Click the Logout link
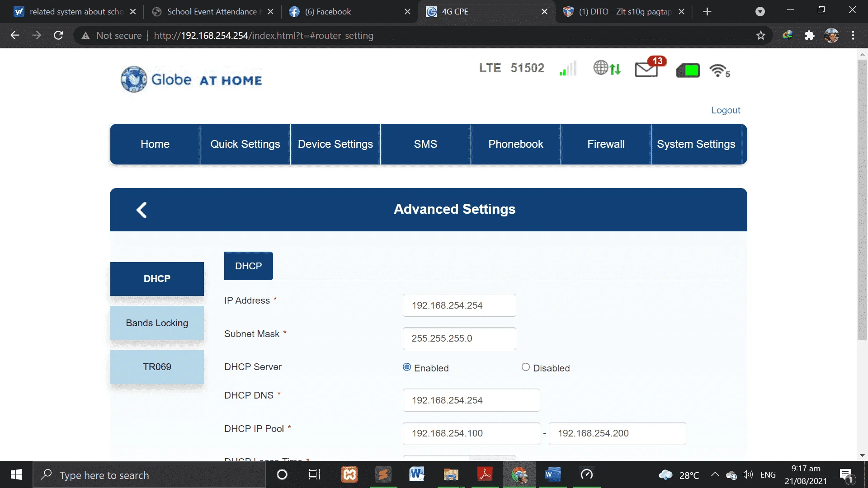 click(x=726, y=110)
